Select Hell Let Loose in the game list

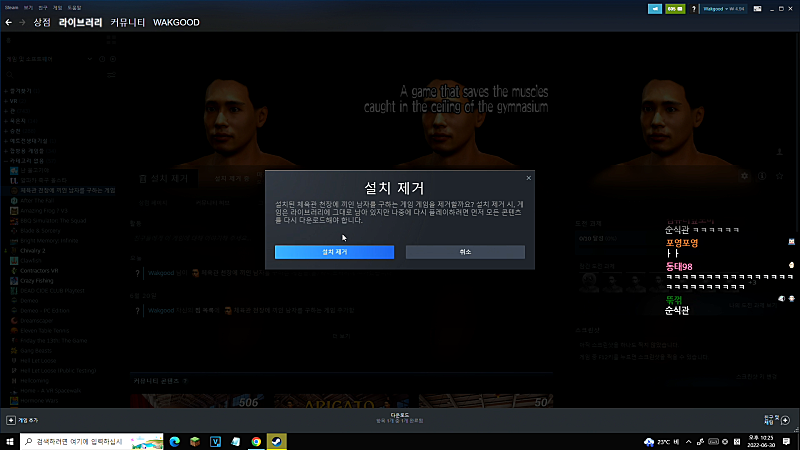[38, 361]
